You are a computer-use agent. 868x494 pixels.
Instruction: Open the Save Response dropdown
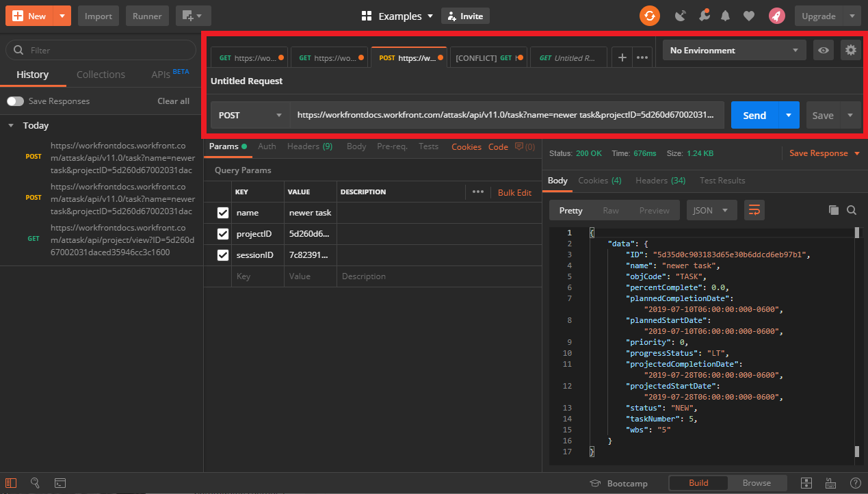coord(825,153)
